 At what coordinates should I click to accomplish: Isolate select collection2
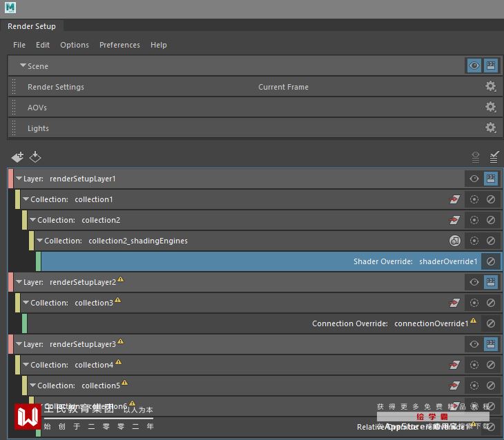pos(474,220)
